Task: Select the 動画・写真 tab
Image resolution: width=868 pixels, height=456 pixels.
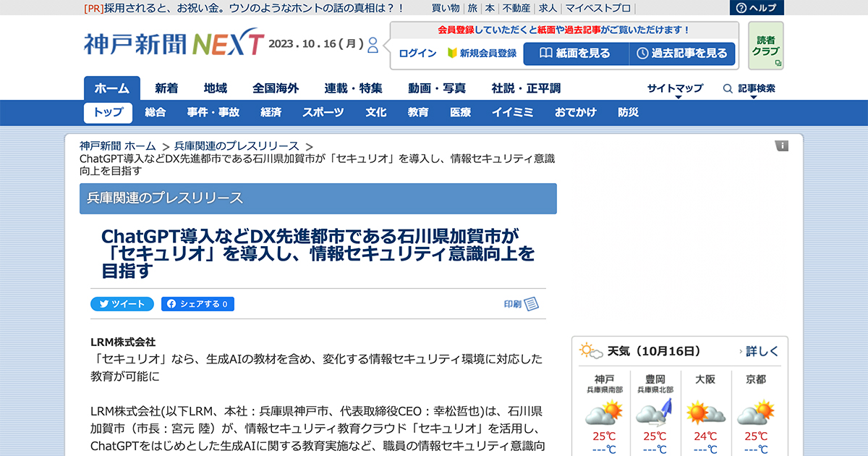Action: (437, 88)
